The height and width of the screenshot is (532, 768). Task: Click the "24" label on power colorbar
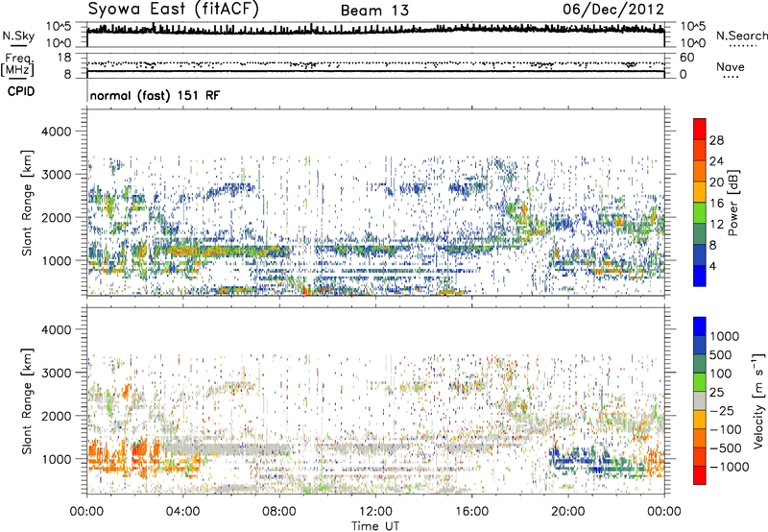click(x=716, y=161)
